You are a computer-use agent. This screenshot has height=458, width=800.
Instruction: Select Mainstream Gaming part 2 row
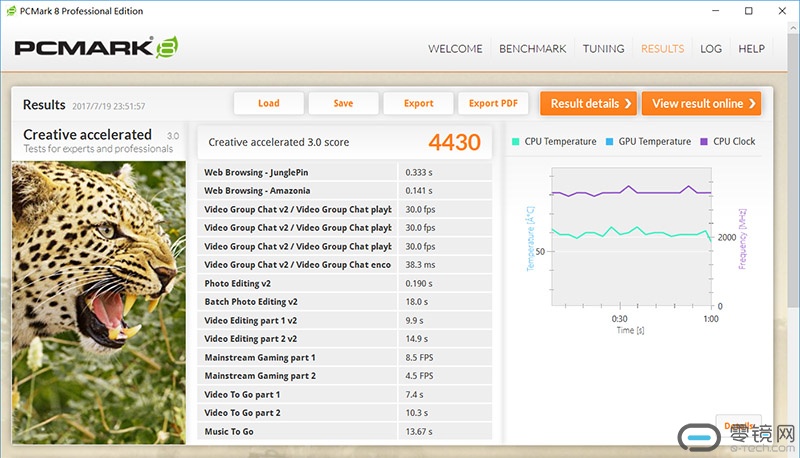[344, 376]
